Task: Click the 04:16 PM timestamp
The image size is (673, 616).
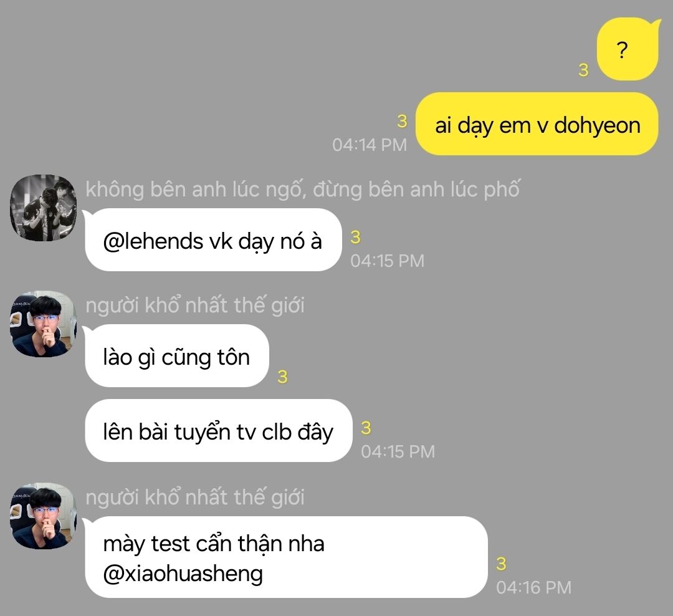Action: tap(534, 587)
